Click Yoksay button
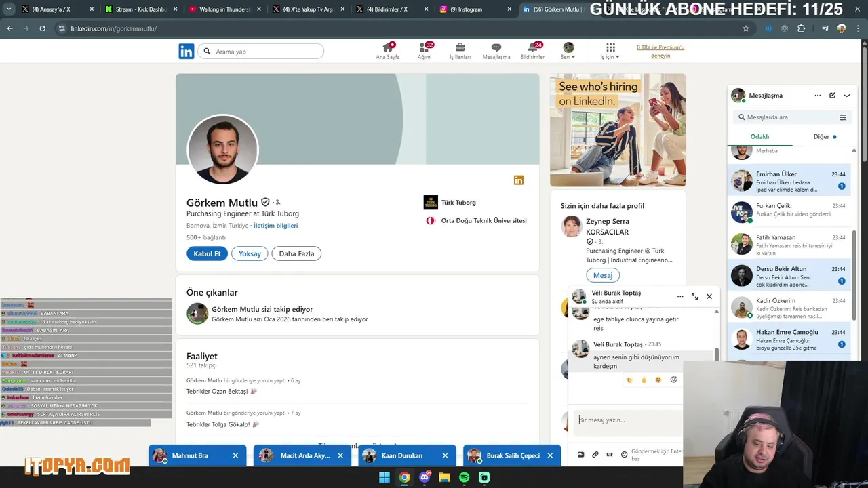The width and height of the screenshot is (868, 488). coord(250,253)
